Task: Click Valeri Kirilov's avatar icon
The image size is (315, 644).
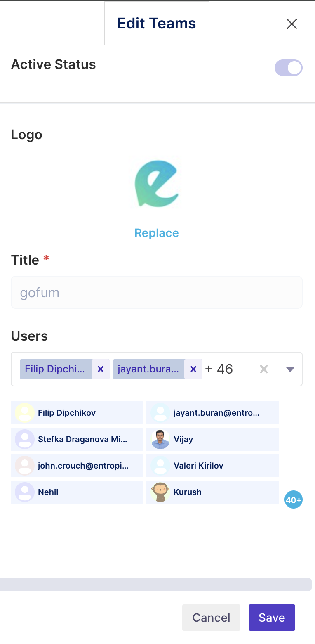Action: tap(160, 466)
